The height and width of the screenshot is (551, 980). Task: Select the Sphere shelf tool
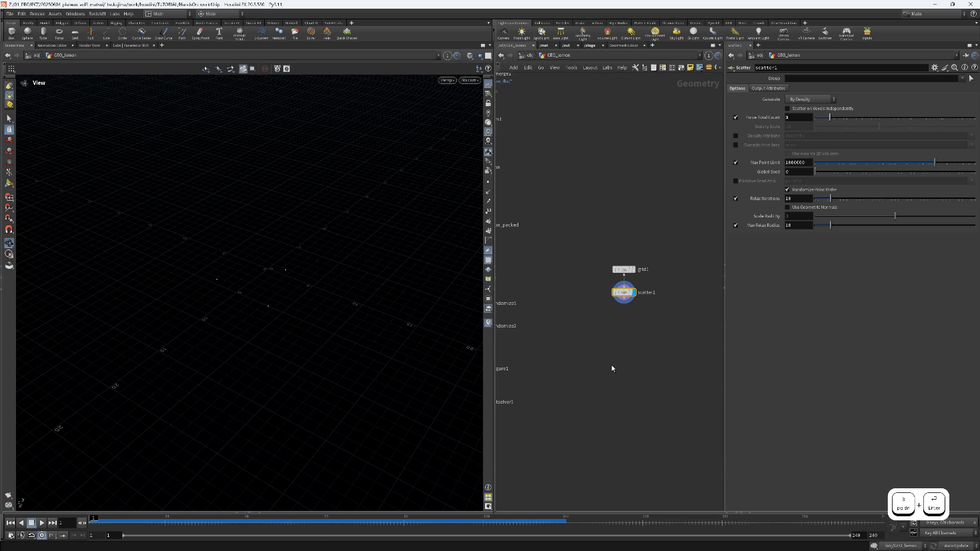27,33
